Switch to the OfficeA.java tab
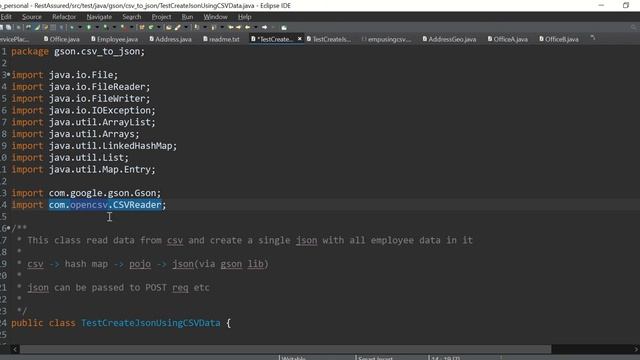Viewport: 640px width, 360px height. point(508,39)
